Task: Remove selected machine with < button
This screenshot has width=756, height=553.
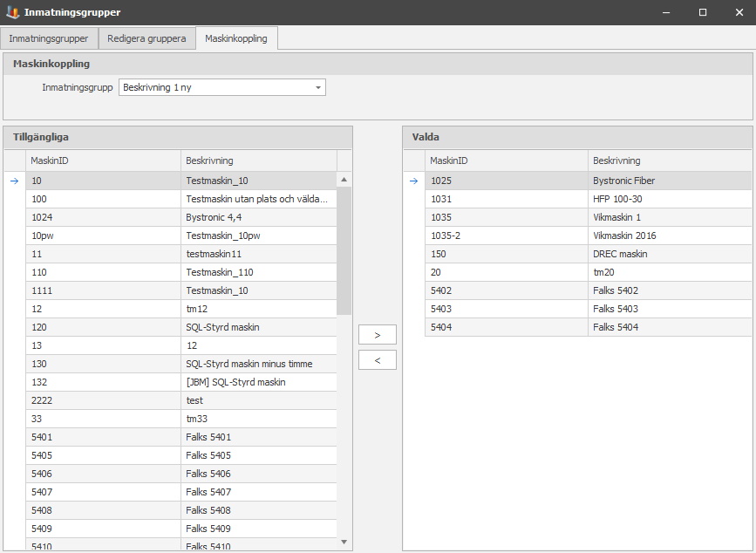Action: (x=378, y=360)
